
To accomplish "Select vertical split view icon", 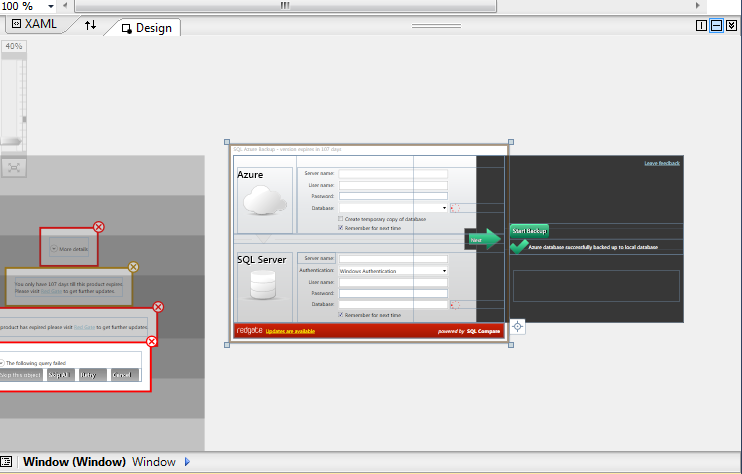I will coord(701,26).
